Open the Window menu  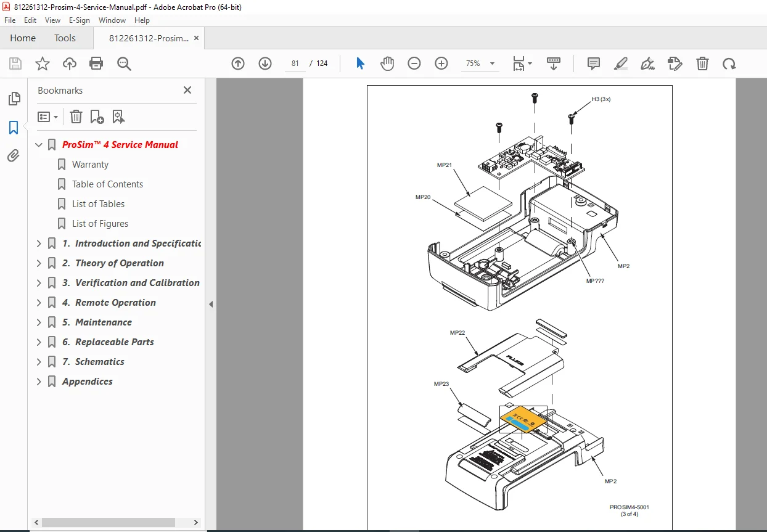pyautogui.click(x=112, y=20)
